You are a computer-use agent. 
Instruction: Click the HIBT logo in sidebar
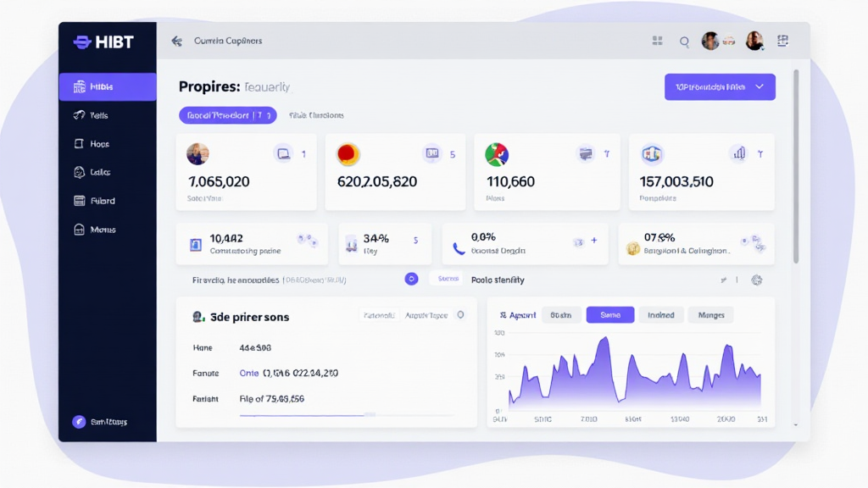point(104,42)
